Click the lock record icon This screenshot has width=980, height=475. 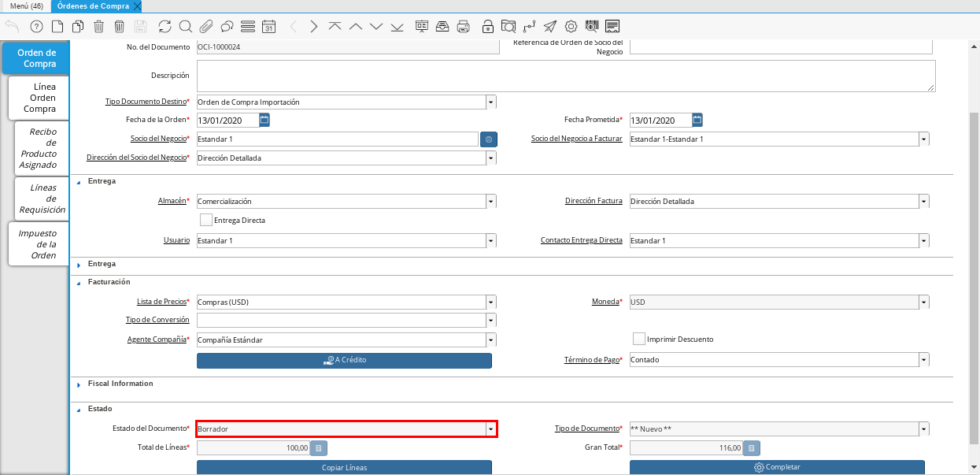[488, 26]
